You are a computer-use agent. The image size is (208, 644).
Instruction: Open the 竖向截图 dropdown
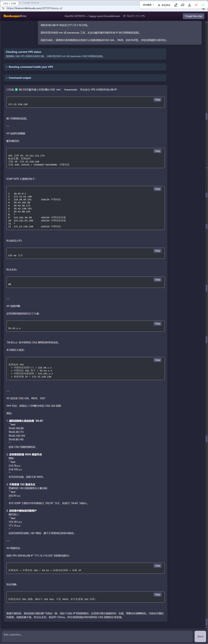(x=148, y=5)
